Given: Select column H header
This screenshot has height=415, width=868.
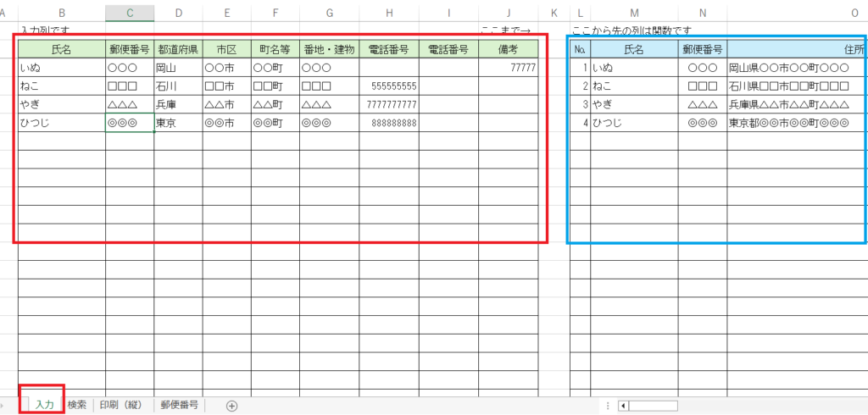Looking at the screenshot, I should [x=388, y=13].
